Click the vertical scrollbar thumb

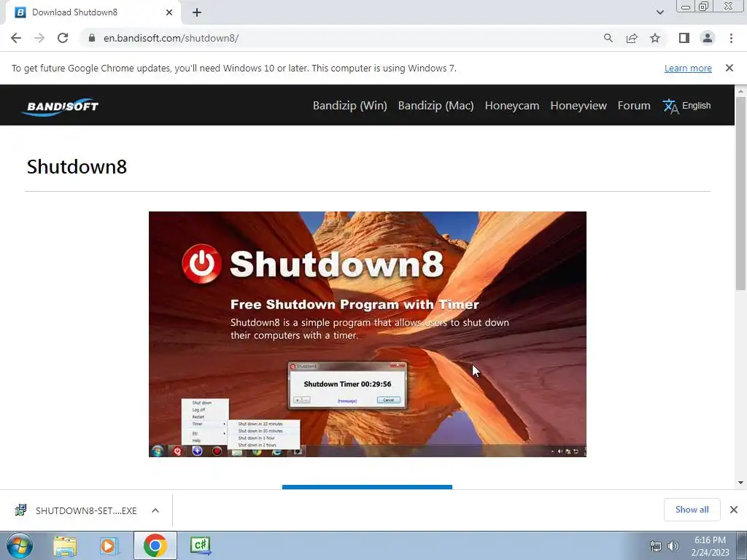point(740,193)
